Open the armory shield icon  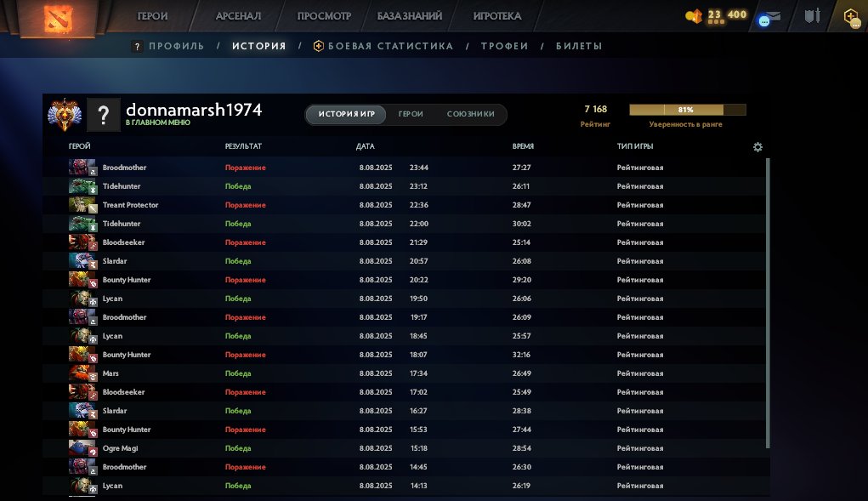pos(812,15)
